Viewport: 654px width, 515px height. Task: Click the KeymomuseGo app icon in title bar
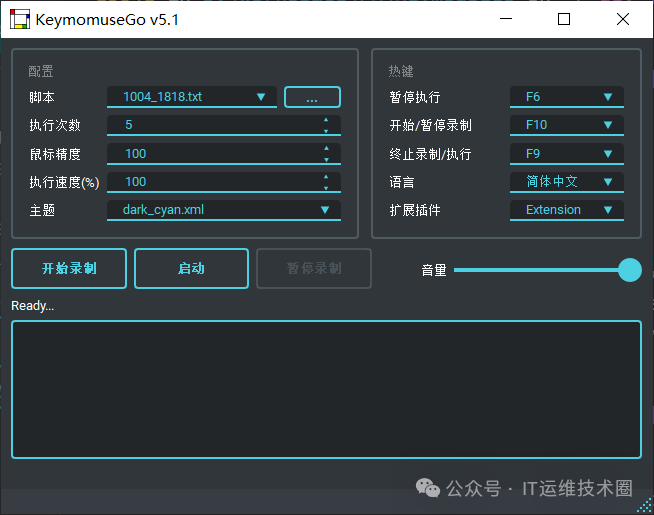(20, 19)
